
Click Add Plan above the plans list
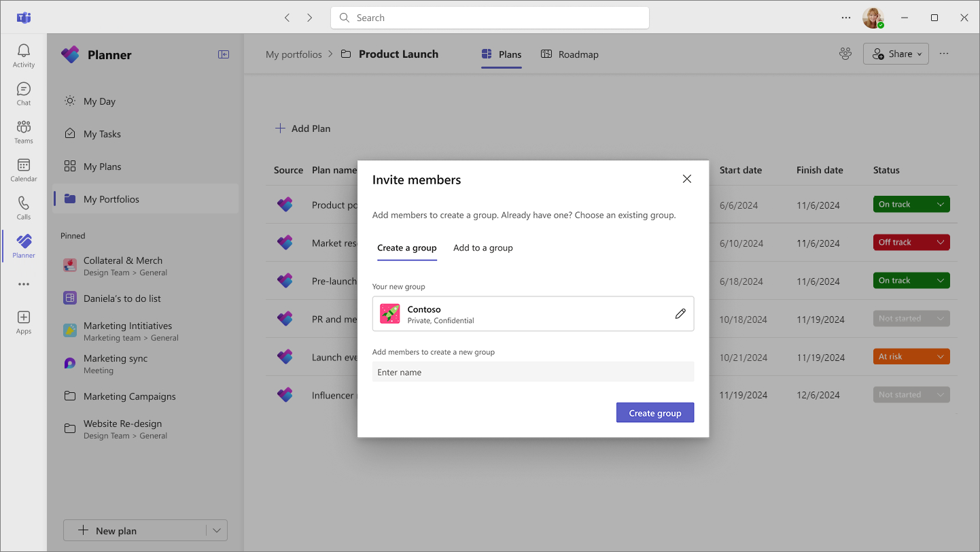[302, 128]
